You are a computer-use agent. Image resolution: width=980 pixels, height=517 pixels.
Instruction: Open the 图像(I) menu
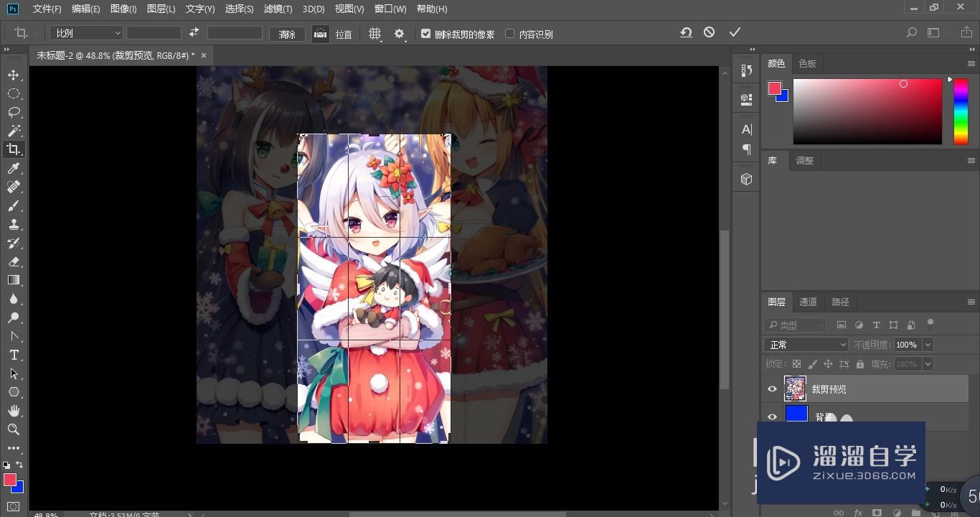123,9
